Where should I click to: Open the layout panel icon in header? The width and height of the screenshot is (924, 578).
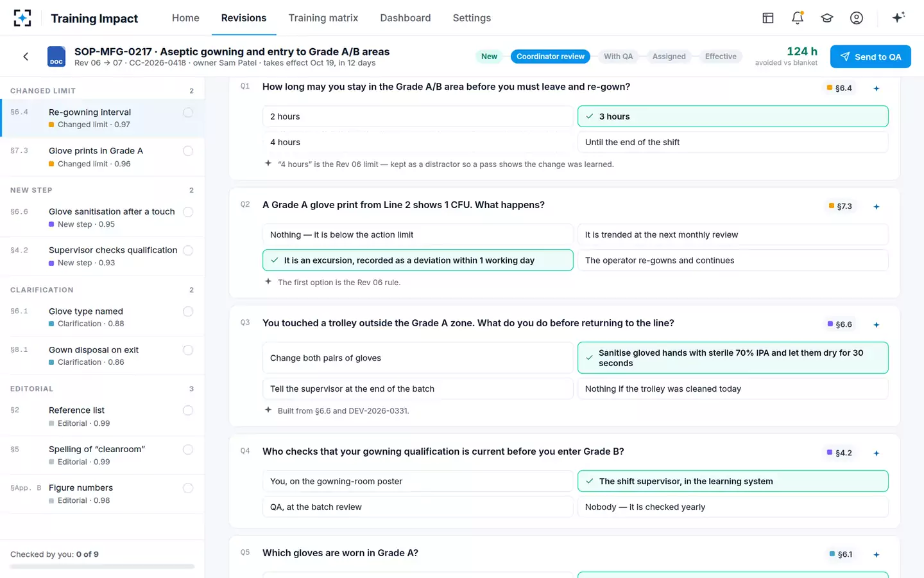(x=768, y=18)
